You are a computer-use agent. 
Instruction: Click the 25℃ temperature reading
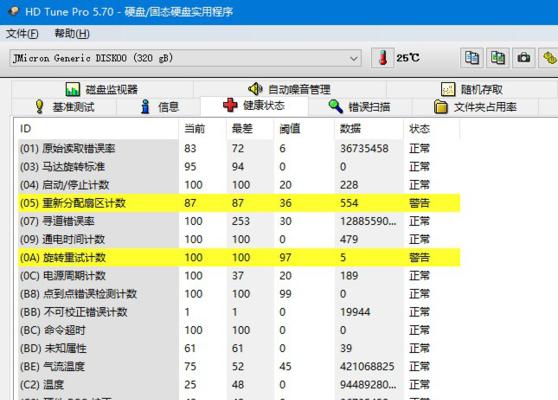coord(408,58)
